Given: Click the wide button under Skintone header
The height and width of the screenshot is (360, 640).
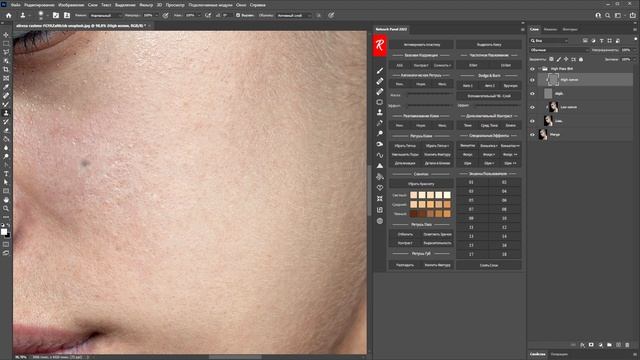Looking at the screenshot, I should [421, 184].
